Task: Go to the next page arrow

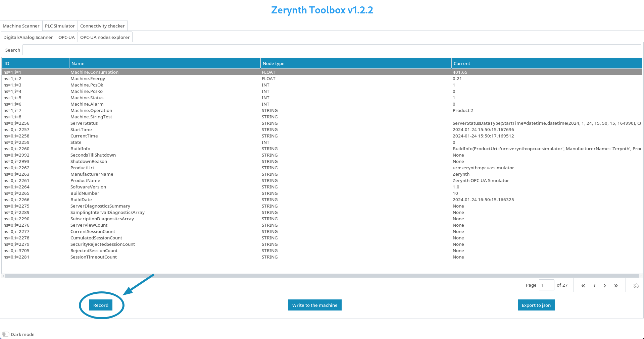Action: point(605,286)
